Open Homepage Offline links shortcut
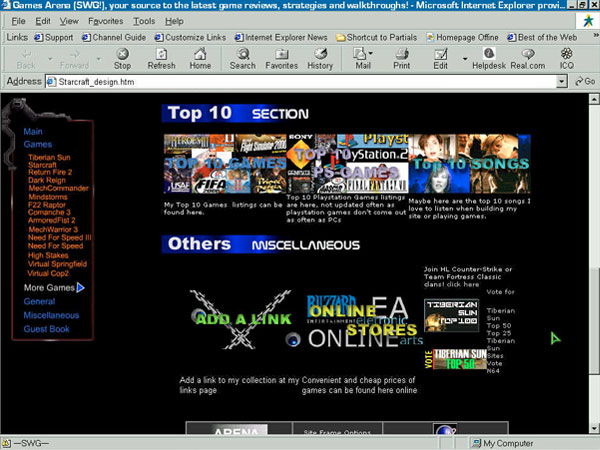 [463, 38]
